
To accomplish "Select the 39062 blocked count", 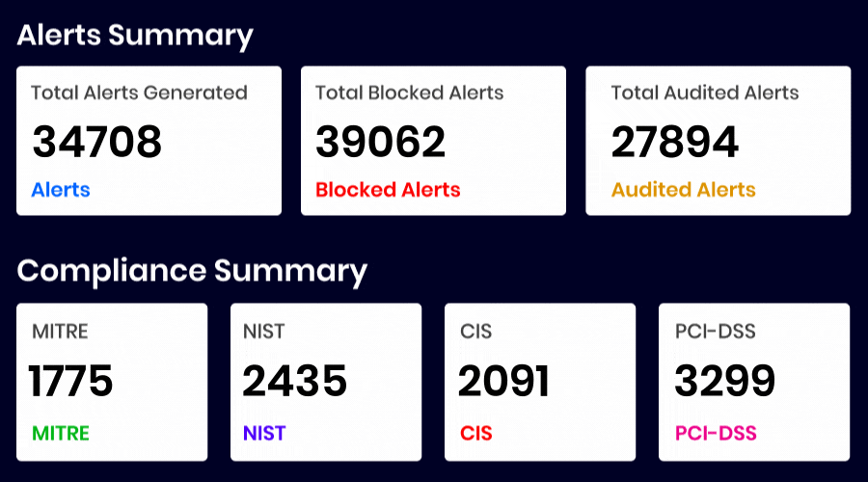I will 380,142.
